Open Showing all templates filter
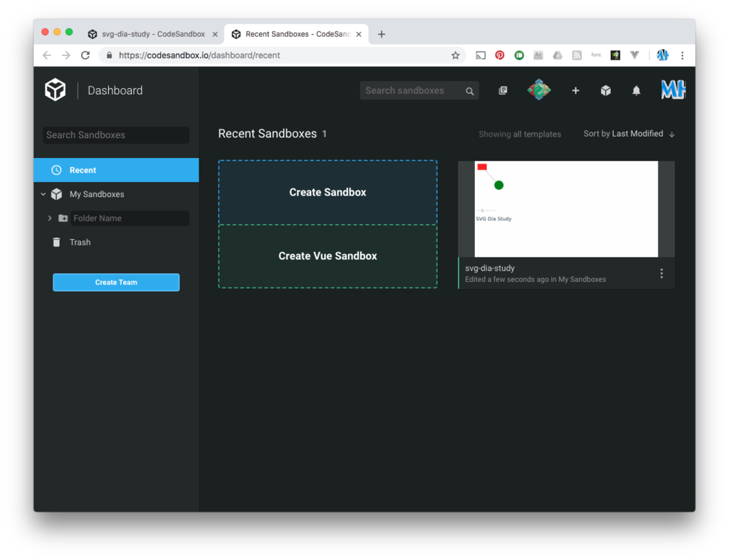This screenshot has height=560, width=729. (x=520, y=134)
